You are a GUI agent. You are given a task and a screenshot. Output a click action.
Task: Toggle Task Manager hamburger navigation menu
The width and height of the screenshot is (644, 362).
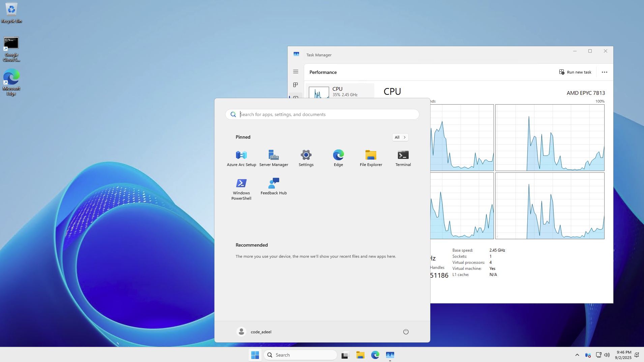296,72
